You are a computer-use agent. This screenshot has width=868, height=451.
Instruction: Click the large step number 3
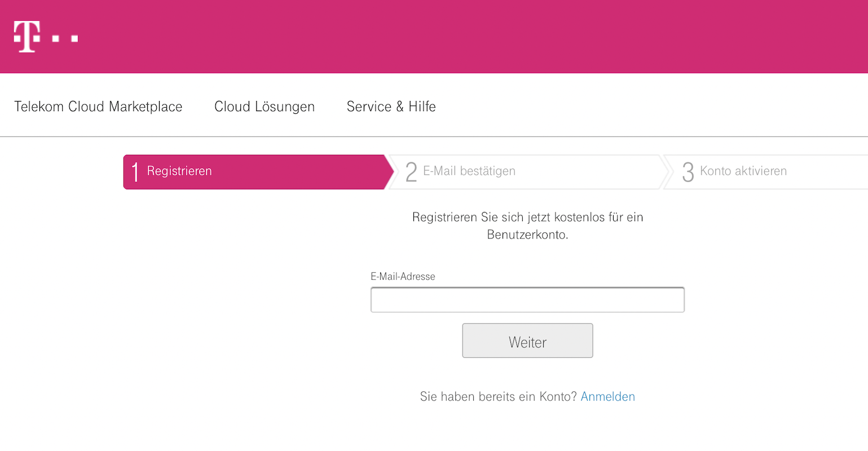[688, 172]
